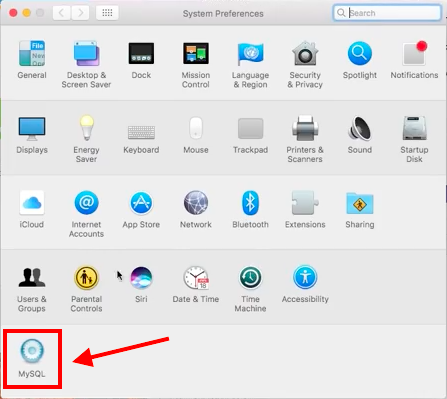447x399 pixels.
Task: Focus the Search field
Action: pos(387,13)
